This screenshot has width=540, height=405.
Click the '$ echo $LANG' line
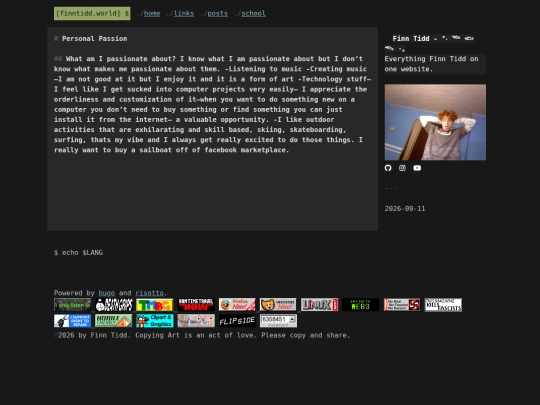click(x=78, y=253)
